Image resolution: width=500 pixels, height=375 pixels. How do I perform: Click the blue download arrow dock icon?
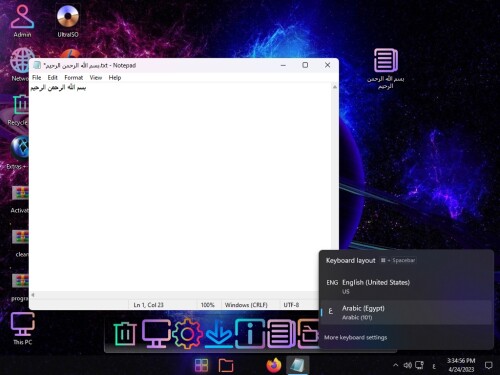(x=219, y=334)
